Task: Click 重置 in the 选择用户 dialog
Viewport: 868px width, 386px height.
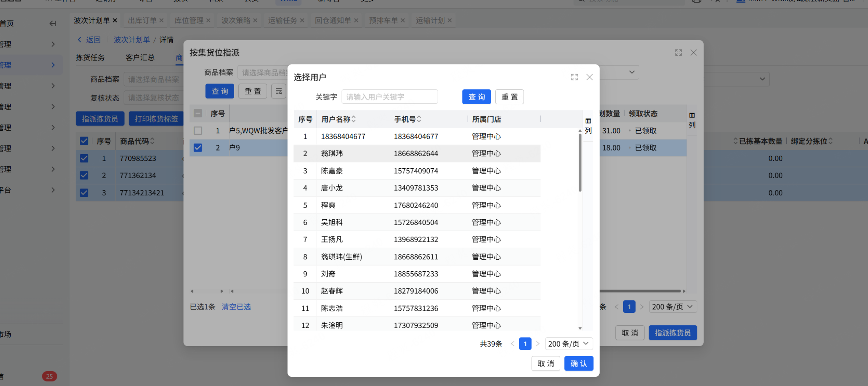Action: 510,97
